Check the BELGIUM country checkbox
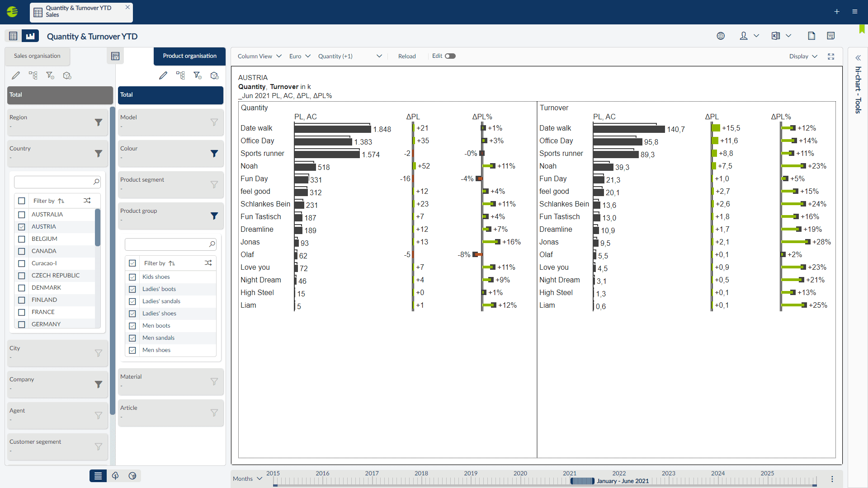Screen dimensions: 868x488 tap(22, 239)
